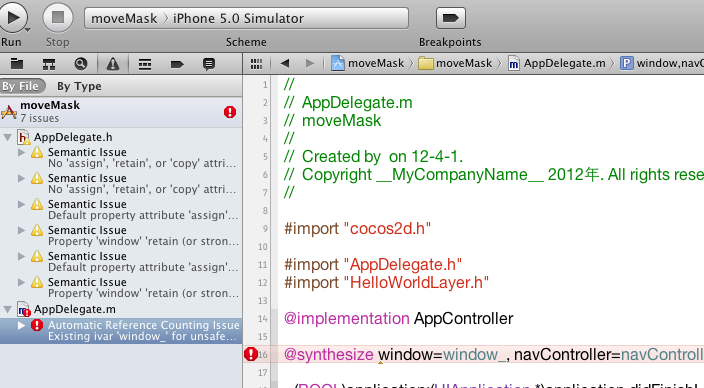
Task: Click the red error badge on moveMask row
Action: (x=230, y=112)
